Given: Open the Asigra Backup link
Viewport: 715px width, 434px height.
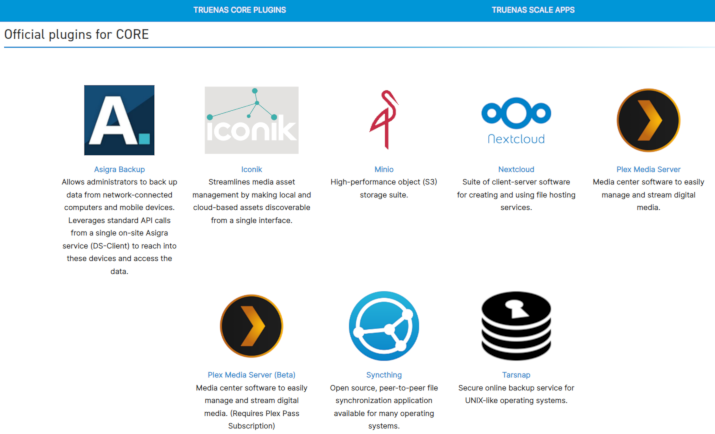Looking at the screenshot, I should [x=119, y=169].
